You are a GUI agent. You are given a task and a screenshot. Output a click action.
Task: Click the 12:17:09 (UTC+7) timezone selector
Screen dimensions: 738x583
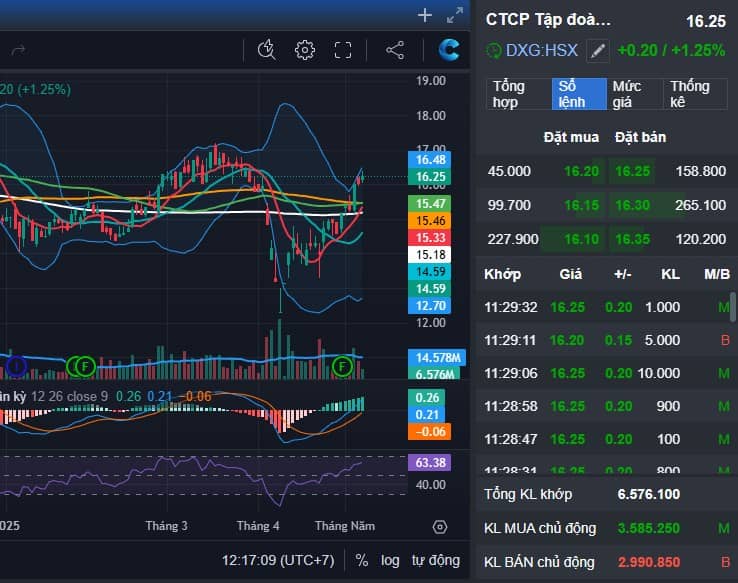pos(278,560)
